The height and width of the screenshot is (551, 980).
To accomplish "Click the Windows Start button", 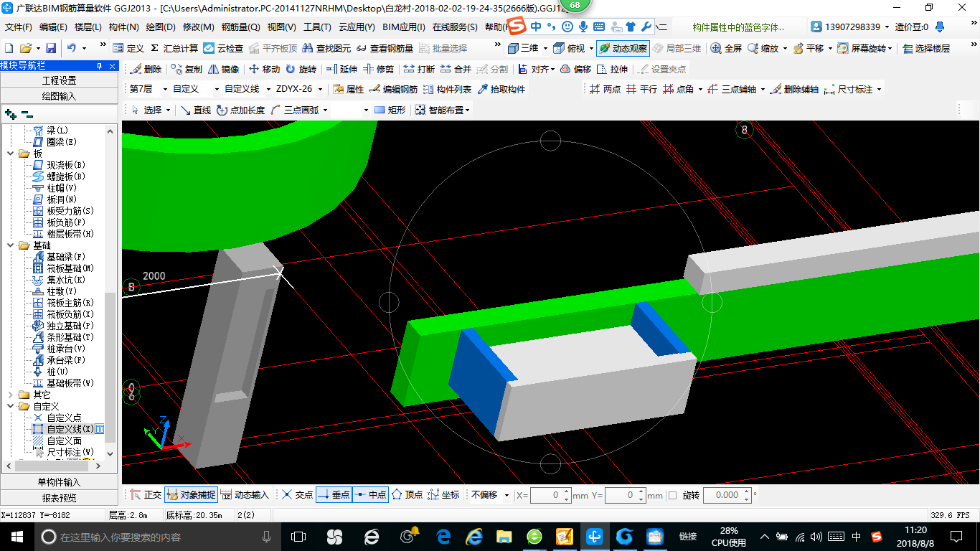I will click(17, 536).
